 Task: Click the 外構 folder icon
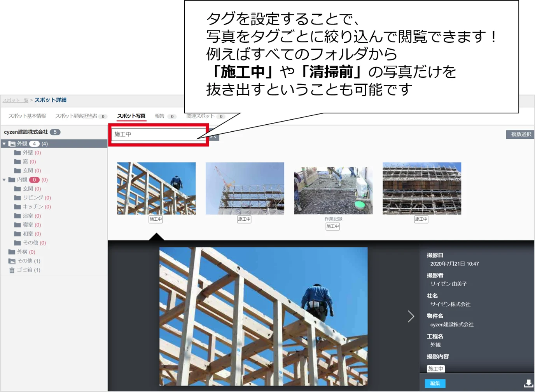point(12,252)
